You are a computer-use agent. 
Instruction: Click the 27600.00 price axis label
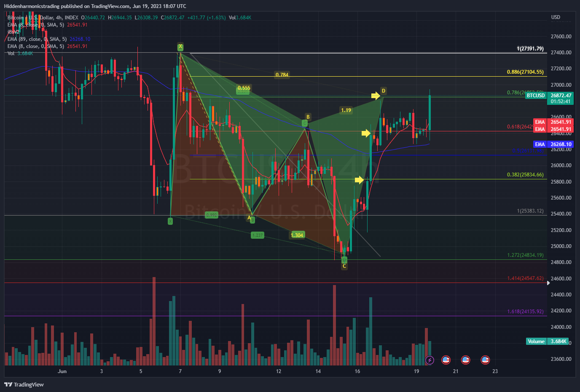pos(561,37)
